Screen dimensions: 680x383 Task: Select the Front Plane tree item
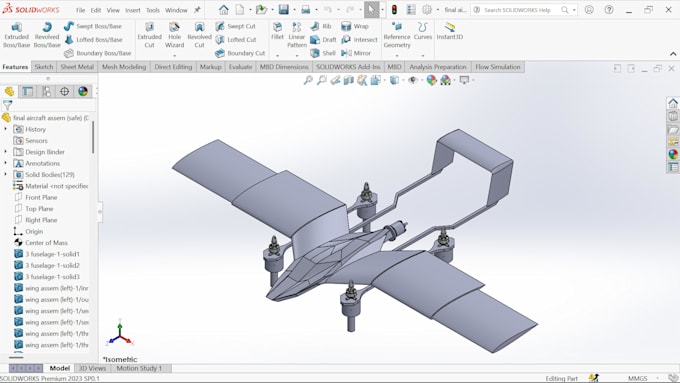pyautogui.click(x=41, y=197)
